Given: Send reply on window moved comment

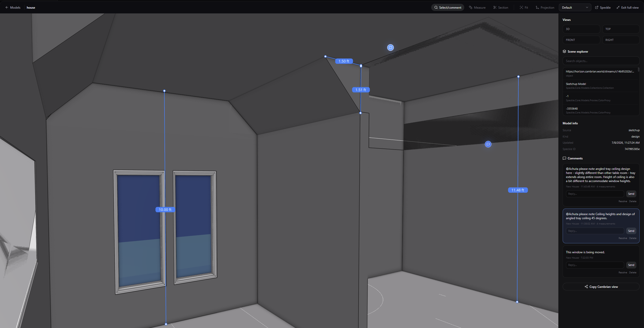Looking at the screenshot, I should [631, 265].
